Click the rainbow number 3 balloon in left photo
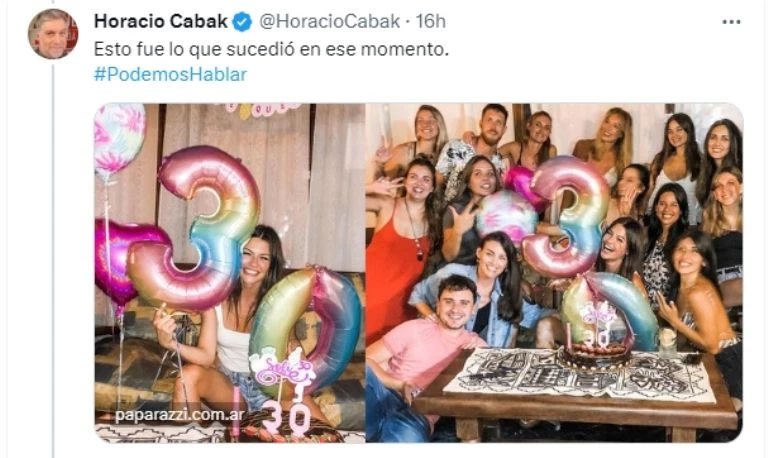768x458 pixels. click(196, 228)
